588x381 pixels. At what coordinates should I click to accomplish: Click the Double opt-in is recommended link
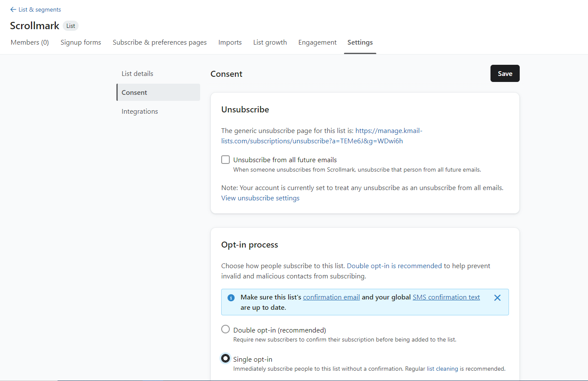(394, 266)
